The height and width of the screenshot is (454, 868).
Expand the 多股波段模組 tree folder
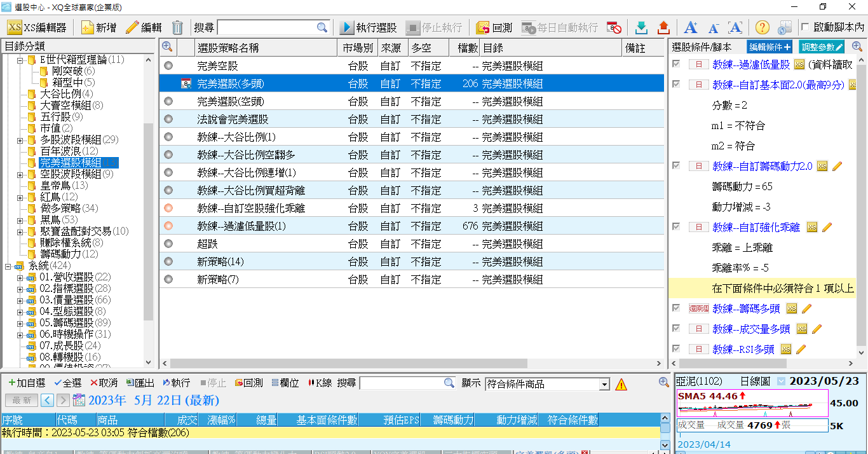pyautogui.click(x=20, y=140)
